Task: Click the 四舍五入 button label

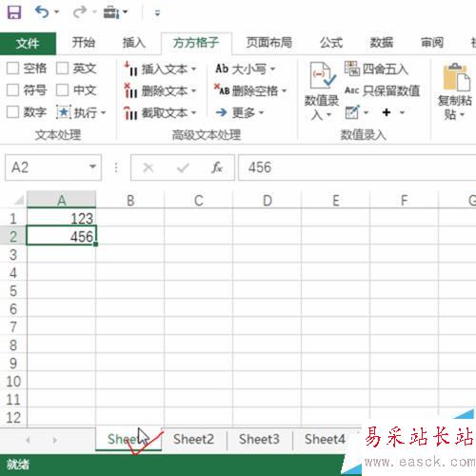Action: pos(386,69)
